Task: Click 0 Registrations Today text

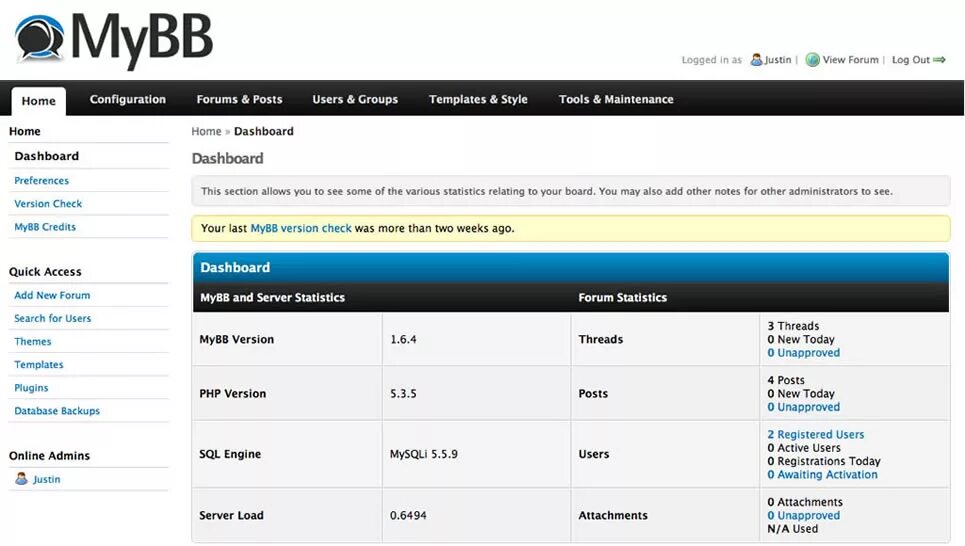Action: click(x=823, y=461)
